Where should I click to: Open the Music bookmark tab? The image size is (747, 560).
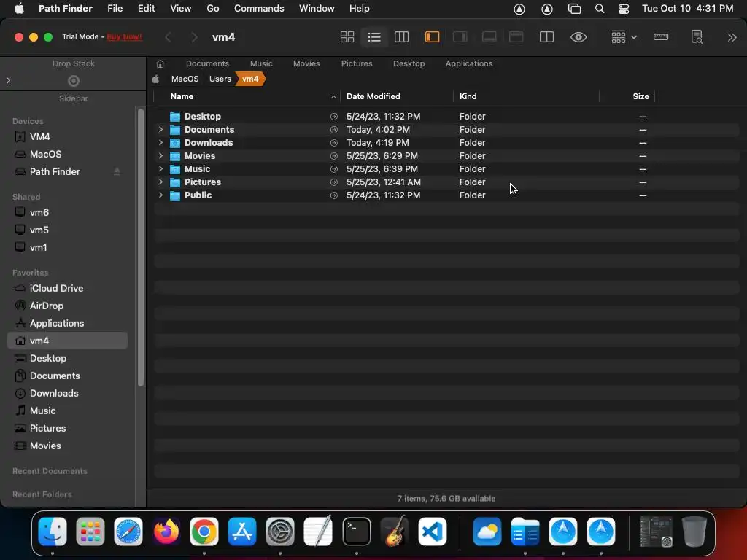point(261,63)
